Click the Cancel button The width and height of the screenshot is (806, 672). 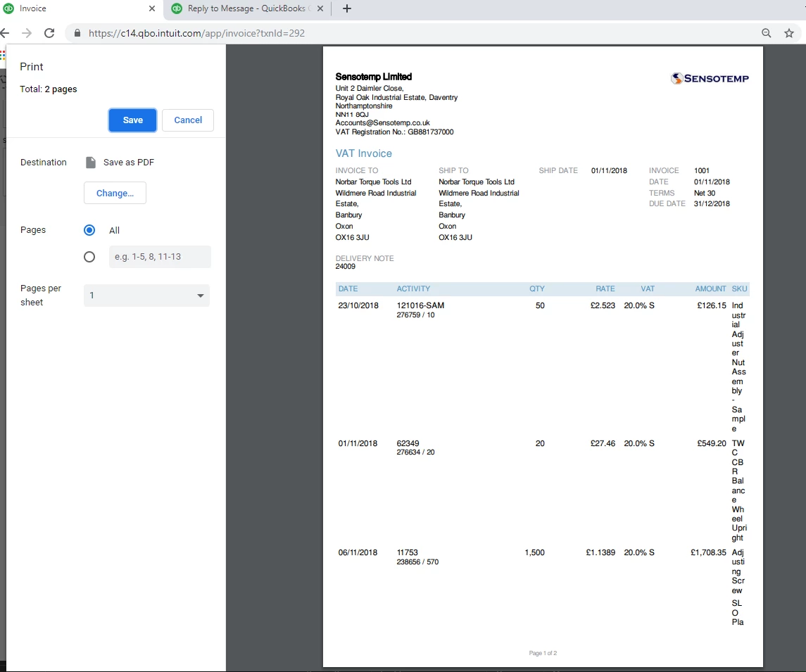pos(188,120)
